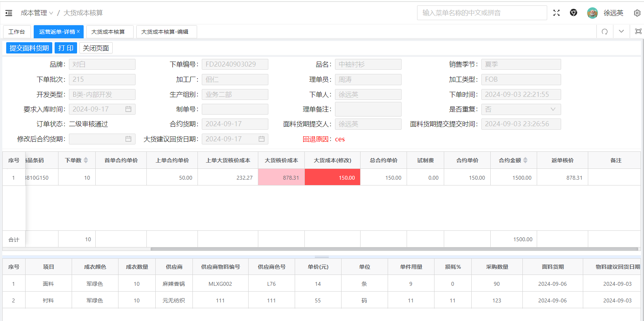The width and height of the screenshot is (644, 321).
Task: Toggle fullscreen with the expand arrows icon
Action: coord(556,13)
